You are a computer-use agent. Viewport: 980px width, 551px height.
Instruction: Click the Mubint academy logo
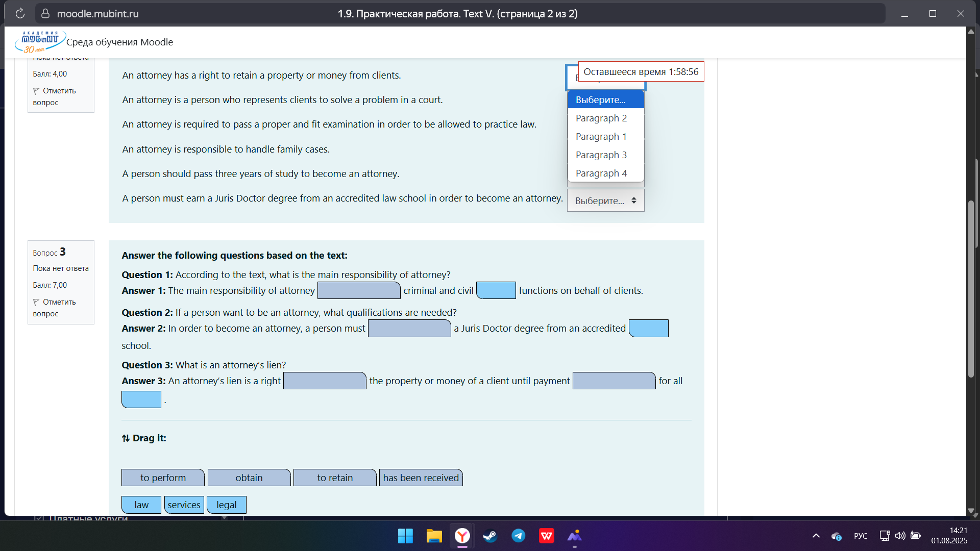(40, 42)
